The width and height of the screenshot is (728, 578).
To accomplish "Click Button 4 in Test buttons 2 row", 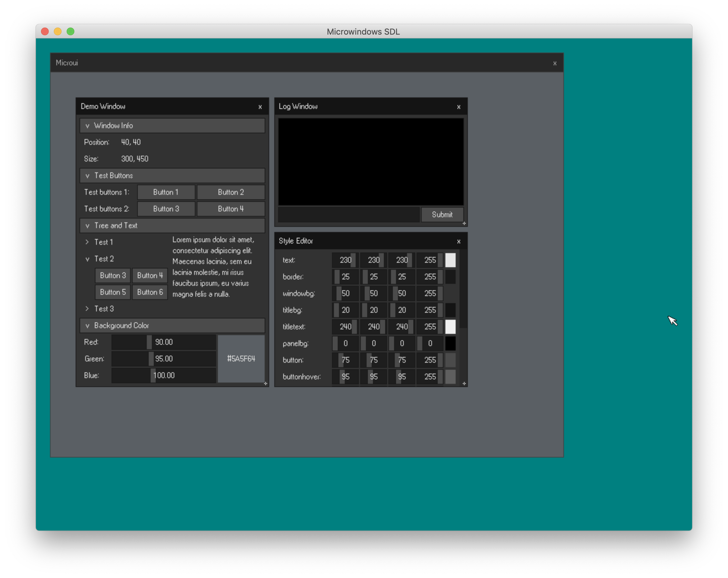I will (231, 209).
